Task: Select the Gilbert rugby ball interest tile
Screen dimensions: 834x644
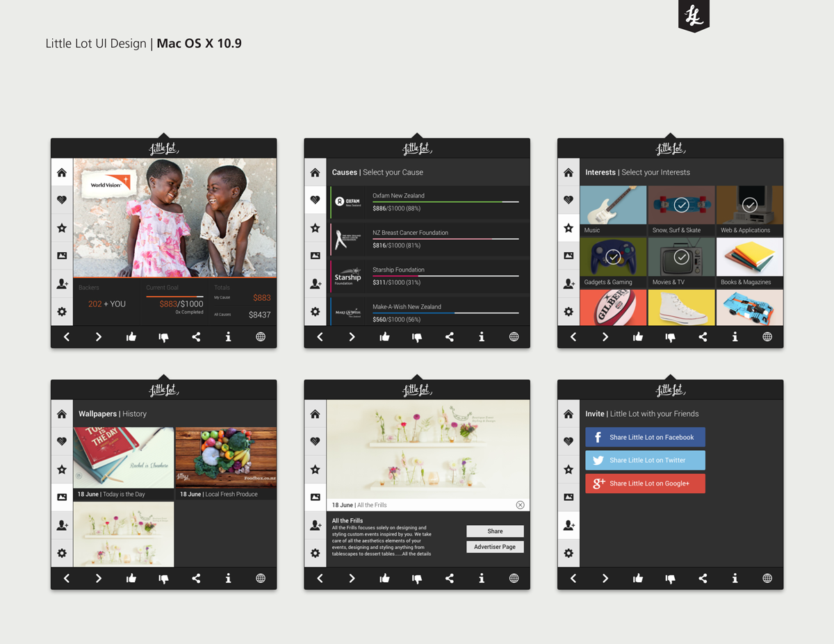Action: tap(613, 307)
